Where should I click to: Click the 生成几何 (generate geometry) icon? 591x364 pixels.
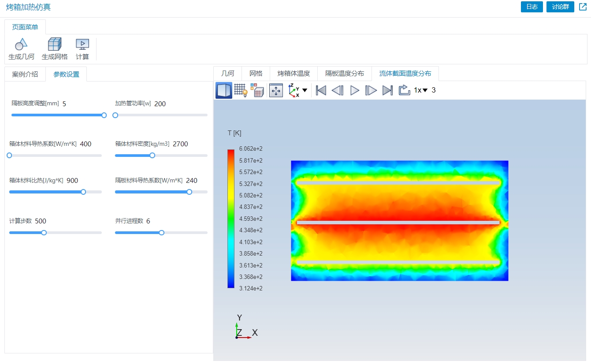pos(21,45)
